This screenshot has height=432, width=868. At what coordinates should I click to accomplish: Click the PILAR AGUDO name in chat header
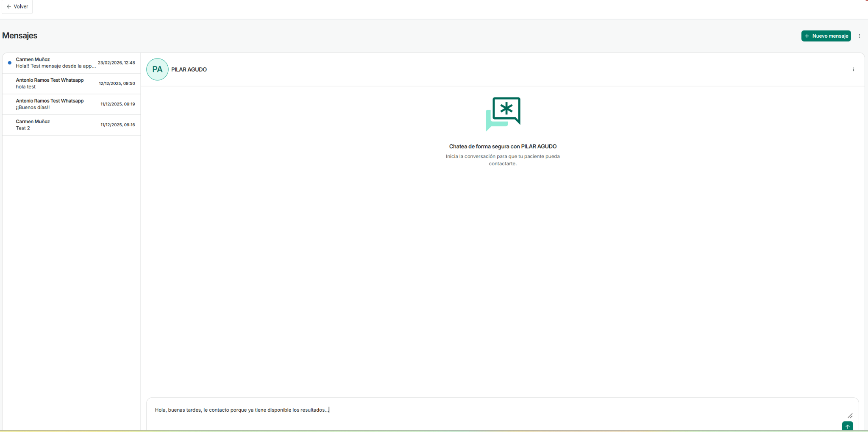tap(189, 69)
